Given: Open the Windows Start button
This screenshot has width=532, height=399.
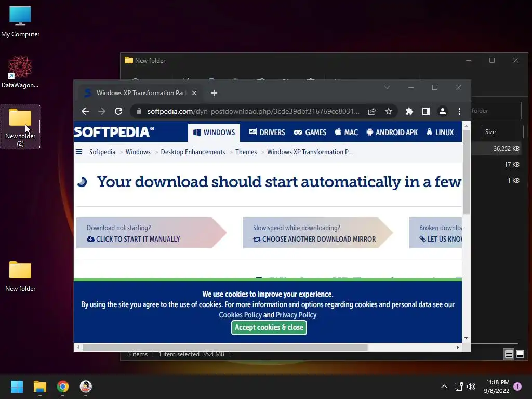Looking at the screenshot, I should click(17, 387).
